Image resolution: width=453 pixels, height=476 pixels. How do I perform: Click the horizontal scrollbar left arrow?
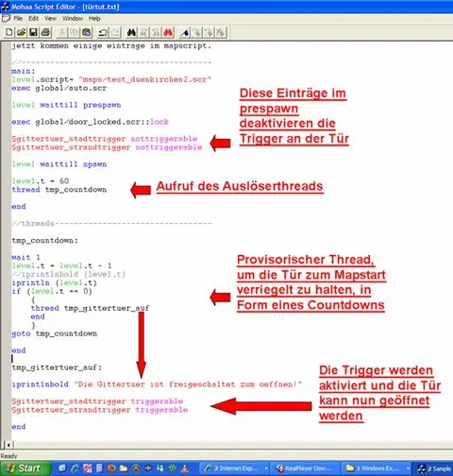(8, 445)
